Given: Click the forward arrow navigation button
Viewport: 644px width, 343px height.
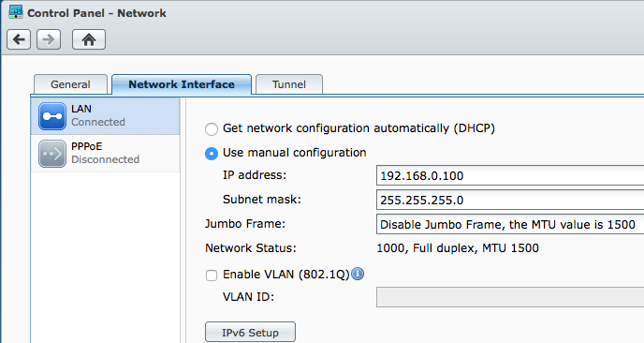Looking at the screenshot, I should point(49,39).
